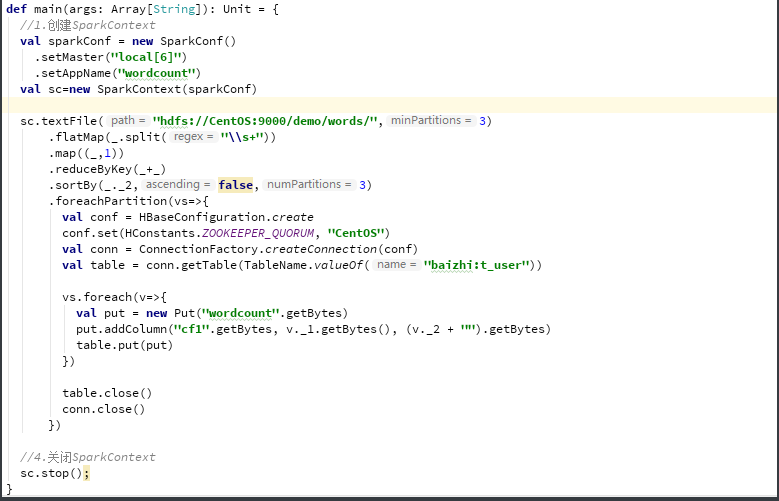Click HBaseConfiguration.create expression
The height and width of the screenshot is (501, 779).
[x=226, y=217]
